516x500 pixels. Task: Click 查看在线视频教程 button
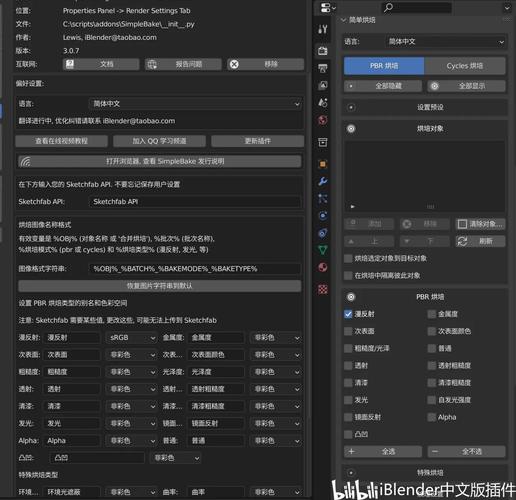point(62,141)
